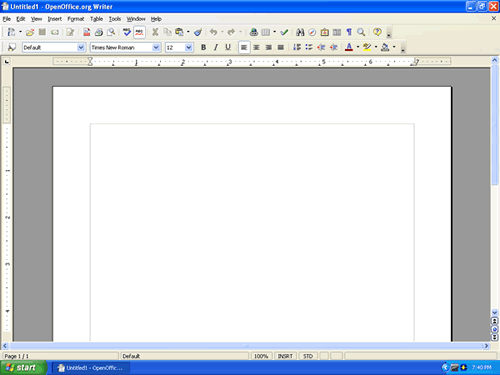Toggle Nonprinting Characters paragraph mark

pyautogui.click(x=349, y=32)
